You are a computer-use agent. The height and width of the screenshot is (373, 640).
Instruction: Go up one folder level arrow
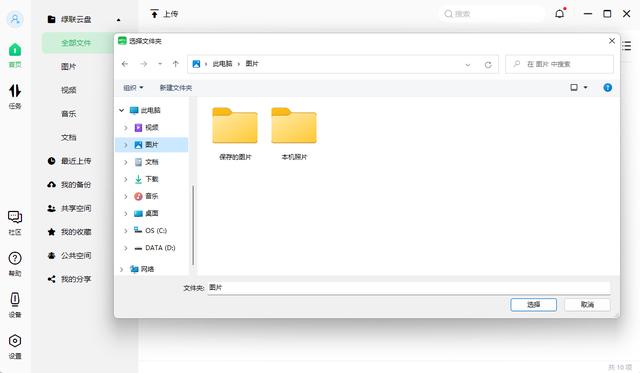pyautogui.click(x=176, y=64)
